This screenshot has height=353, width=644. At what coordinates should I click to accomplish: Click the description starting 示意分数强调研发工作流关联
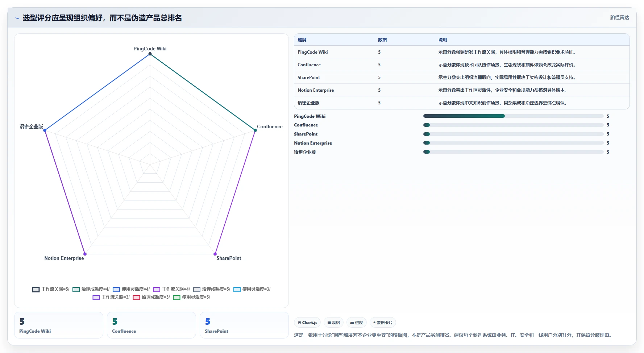click(508, 52)
